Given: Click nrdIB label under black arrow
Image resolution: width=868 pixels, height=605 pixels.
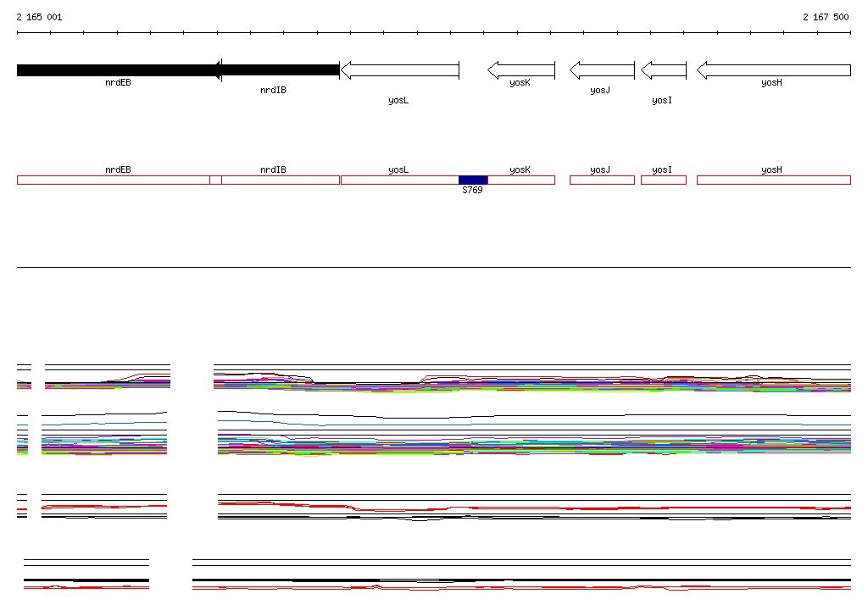Looking at the screenshot, I should click(x=273, y=90).
